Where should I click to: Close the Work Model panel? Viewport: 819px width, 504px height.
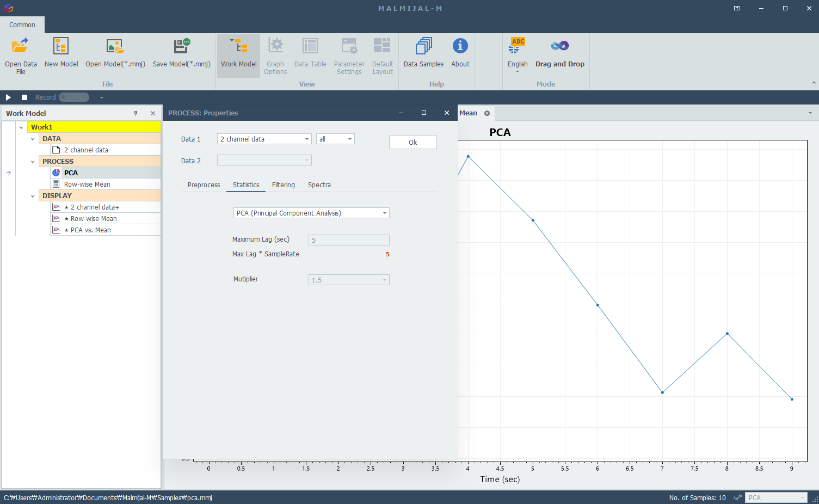[x=153, y=113]
